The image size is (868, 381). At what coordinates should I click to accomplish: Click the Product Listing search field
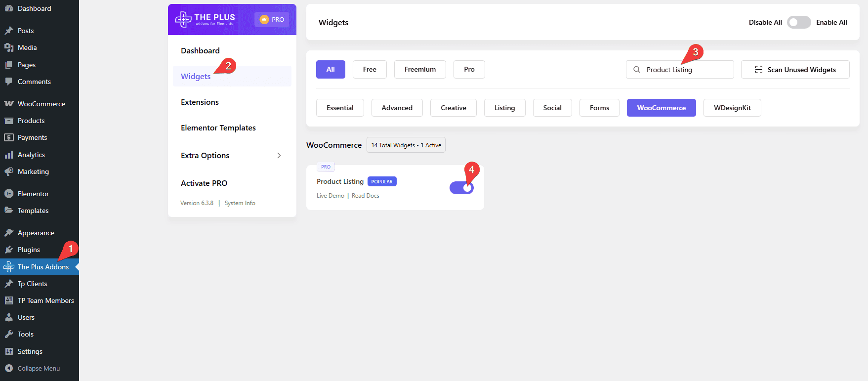[x=680, y=70]
